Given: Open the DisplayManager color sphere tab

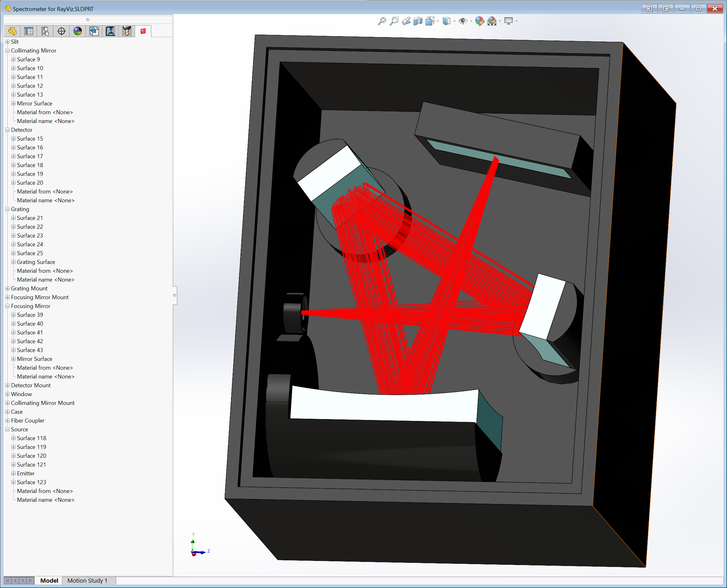Looking at the screenshot, I should pos(78,31).
